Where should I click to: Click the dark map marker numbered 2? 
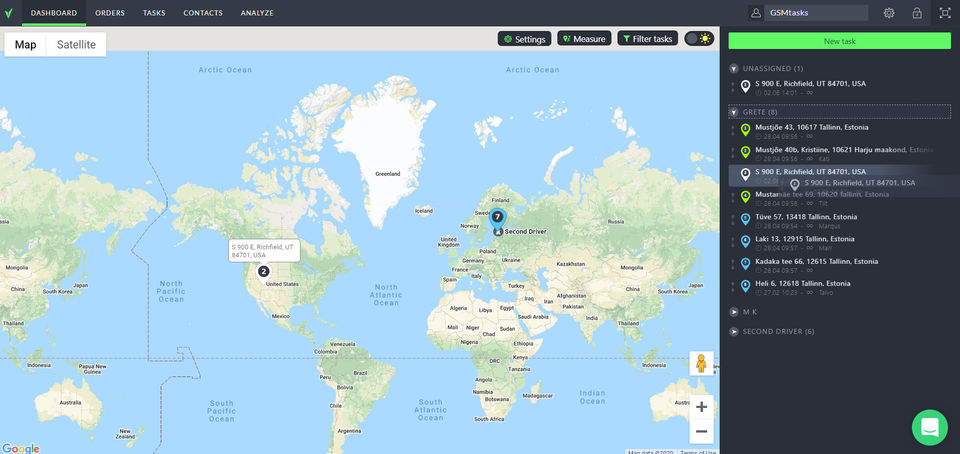[263, 272]
